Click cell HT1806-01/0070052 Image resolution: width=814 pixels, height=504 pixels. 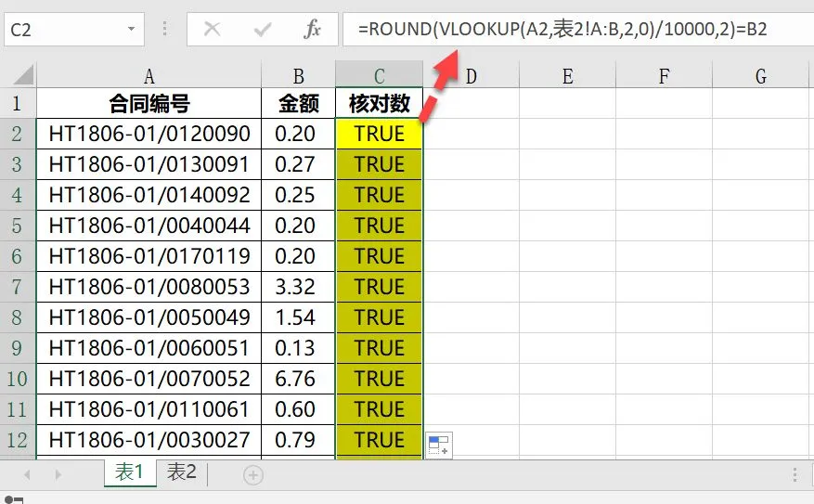pyautogui.click(x=149, y=379)
